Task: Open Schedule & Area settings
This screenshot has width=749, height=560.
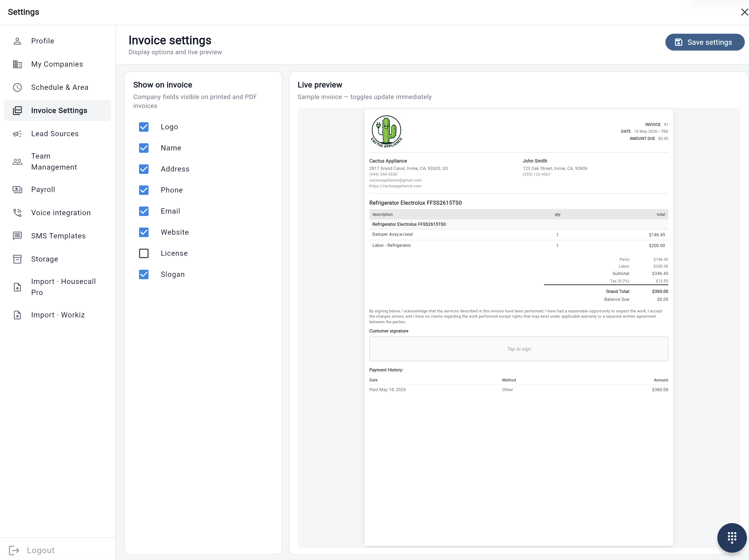Action: point(57,87)
